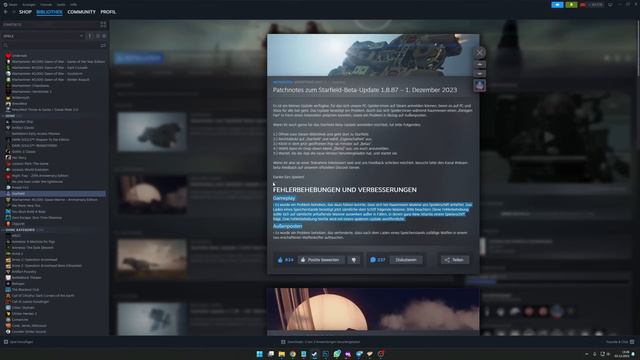Click Spiel hinzufügen at bottom left
The width and height of the screenshot is (640, 360).
click(18, 342)
